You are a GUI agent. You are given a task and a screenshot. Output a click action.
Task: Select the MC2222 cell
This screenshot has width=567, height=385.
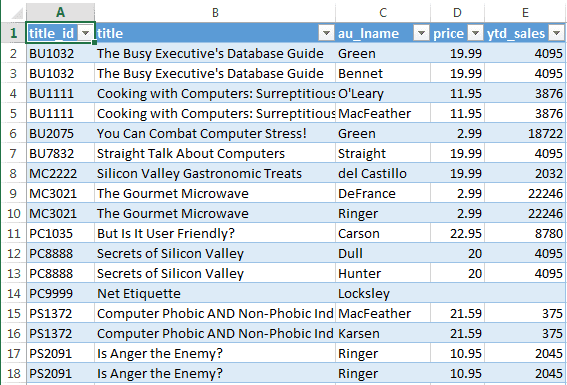60,174
